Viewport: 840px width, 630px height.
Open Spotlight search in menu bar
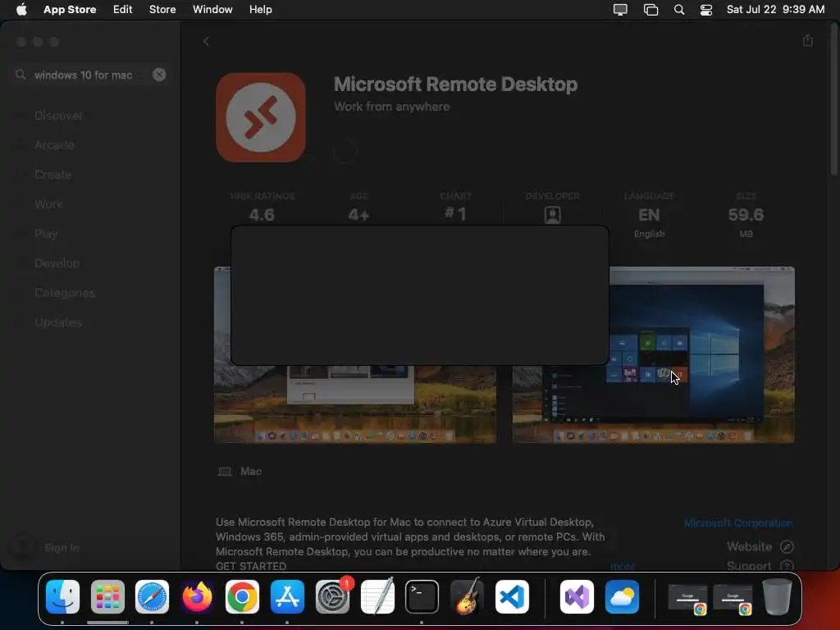point(678,10)
